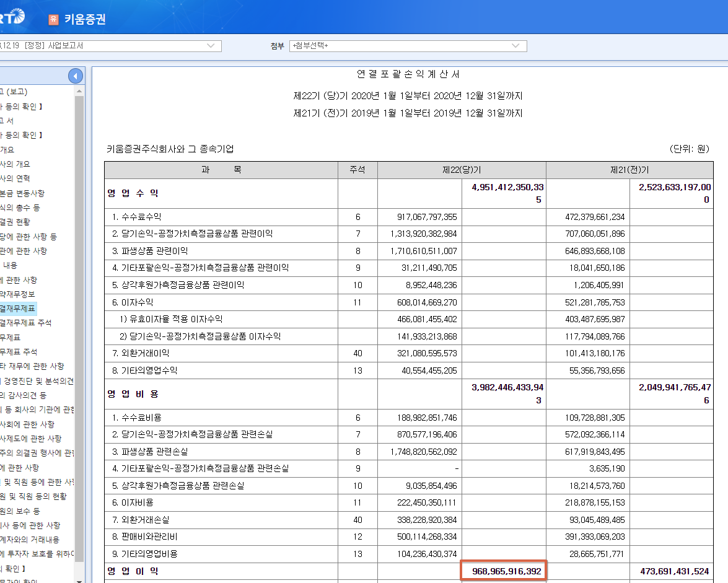Click value 1,710,610,511,007
Screen dimensions: 728x583
[423, 251]
